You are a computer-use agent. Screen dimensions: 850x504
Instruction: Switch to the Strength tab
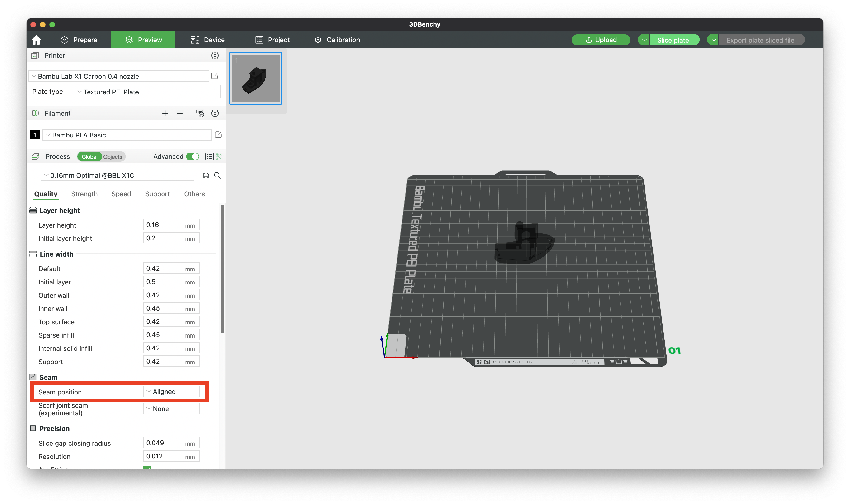84,194
